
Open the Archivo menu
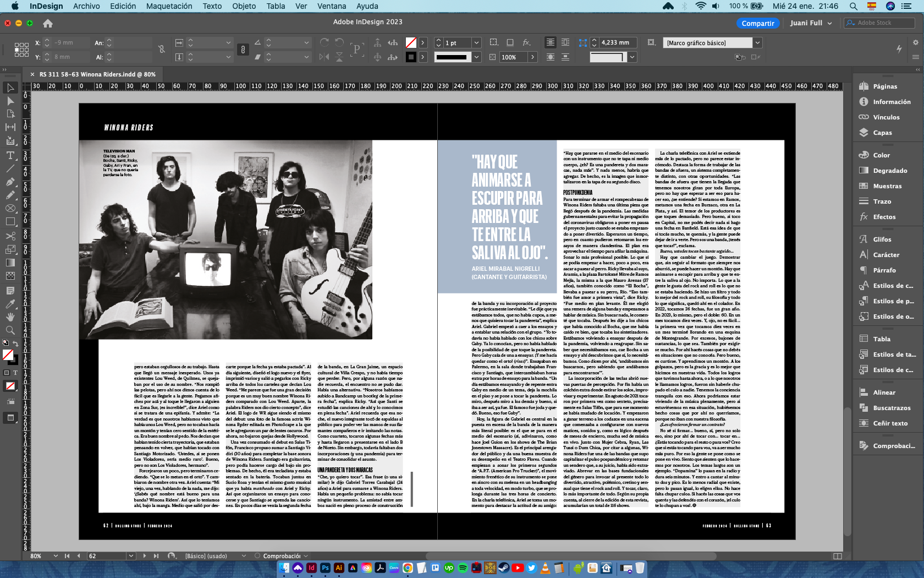pyautogui.click(x=86, y=6)
